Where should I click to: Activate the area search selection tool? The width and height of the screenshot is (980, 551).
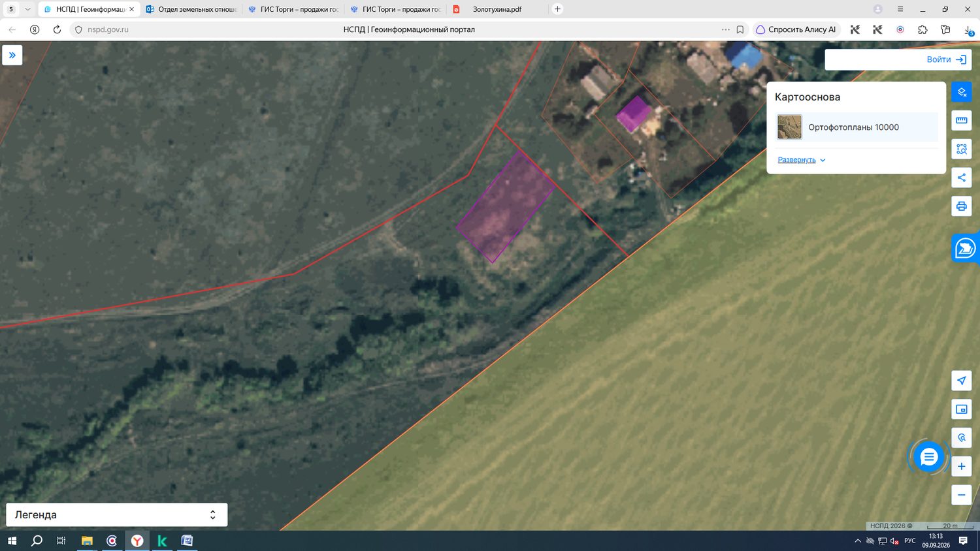962,149
